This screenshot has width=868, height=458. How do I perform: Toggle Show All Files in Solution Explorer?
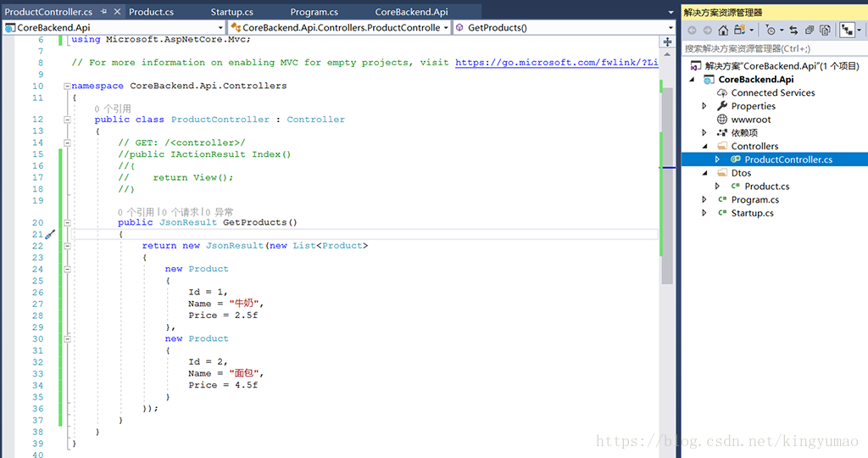pyautogui.click(x=825, y=30)
